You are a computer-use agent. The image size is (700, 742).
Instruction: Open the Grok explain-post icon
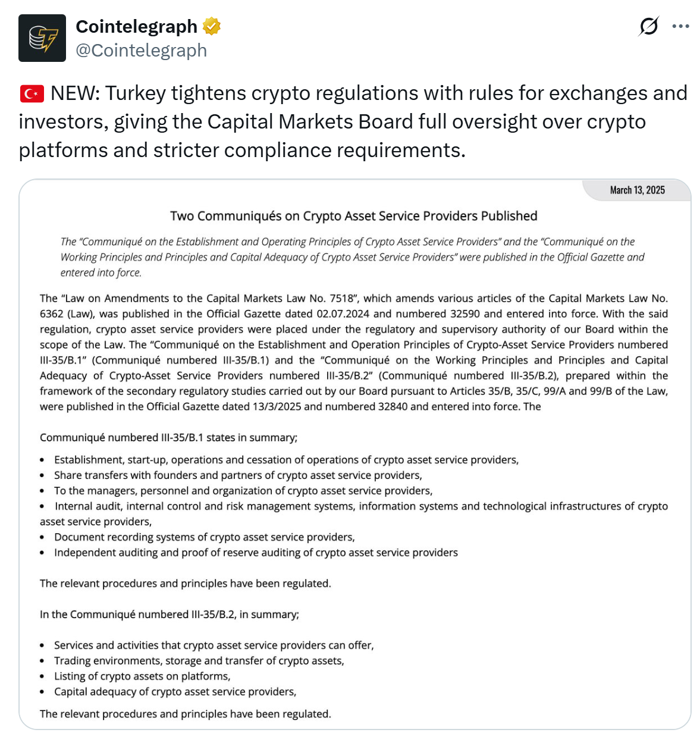[x=648, y=26]
